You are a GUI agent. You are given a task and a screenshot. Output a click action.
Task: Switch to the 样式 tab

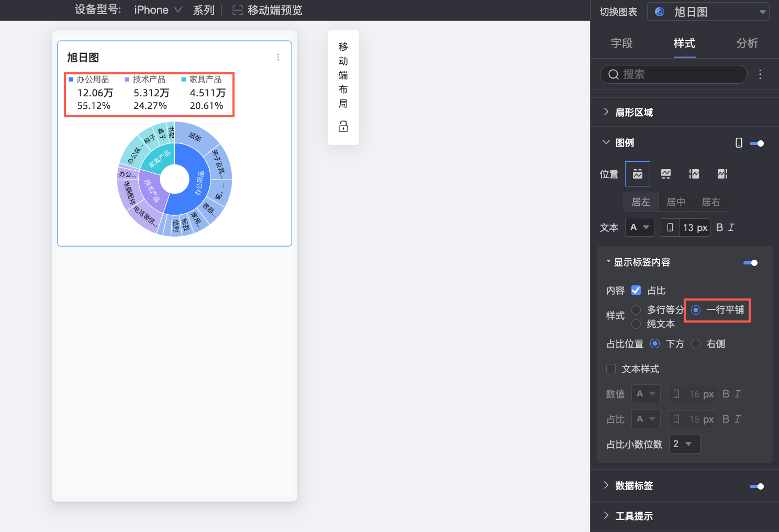684,43
